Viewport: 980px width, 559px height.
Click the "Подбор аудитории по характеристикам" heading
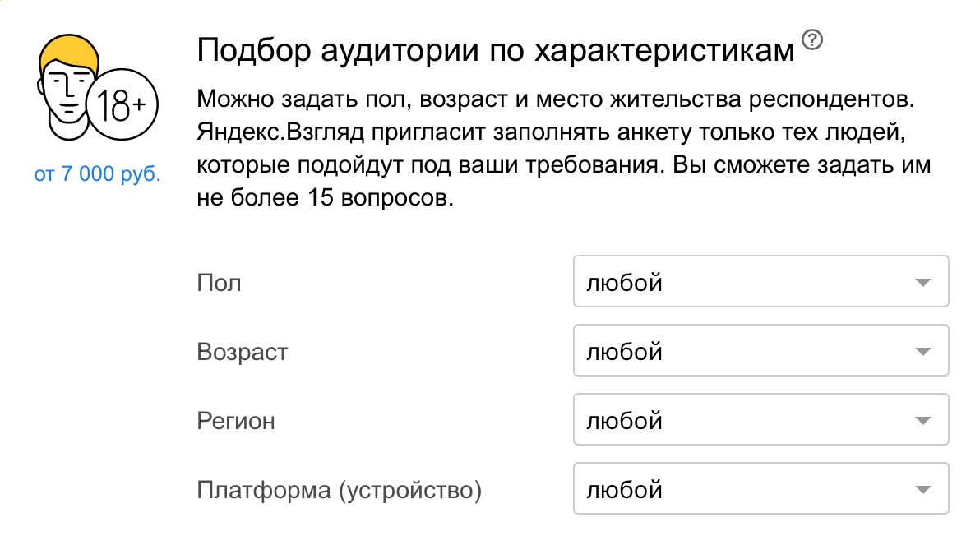point(496,51)
